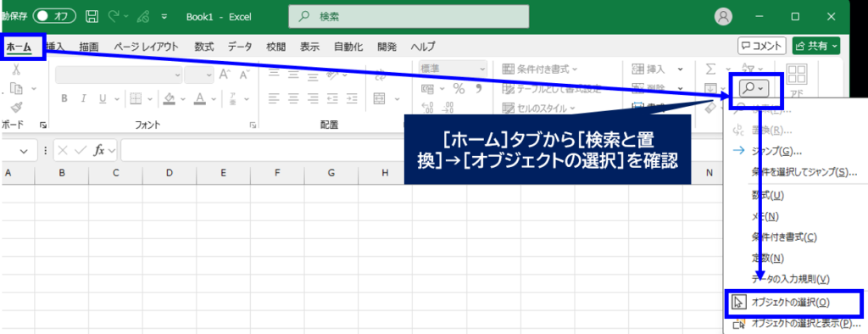Open the 校閲 tab

pyautogui.click(x=275, y=47)
